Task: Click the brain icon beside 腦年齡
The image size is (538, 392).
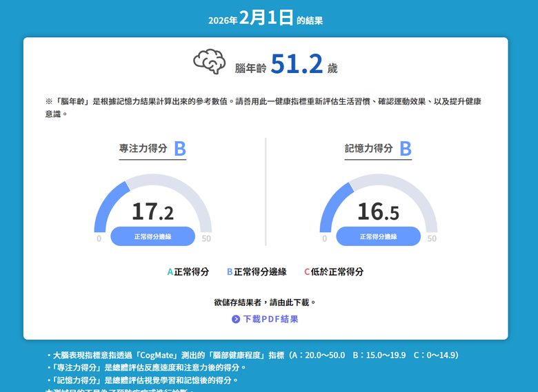Action: coord(209,61)
